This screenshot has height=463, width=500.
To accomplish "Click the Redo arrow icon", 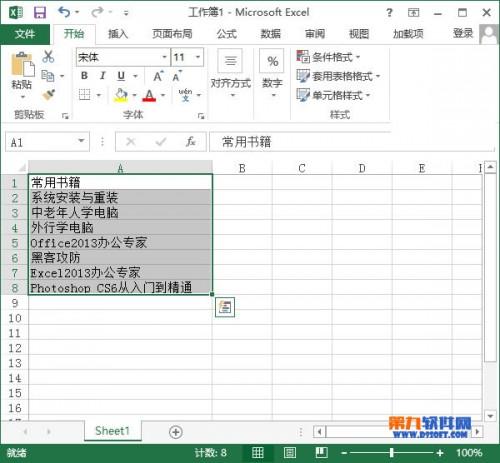I will point(97,12).
